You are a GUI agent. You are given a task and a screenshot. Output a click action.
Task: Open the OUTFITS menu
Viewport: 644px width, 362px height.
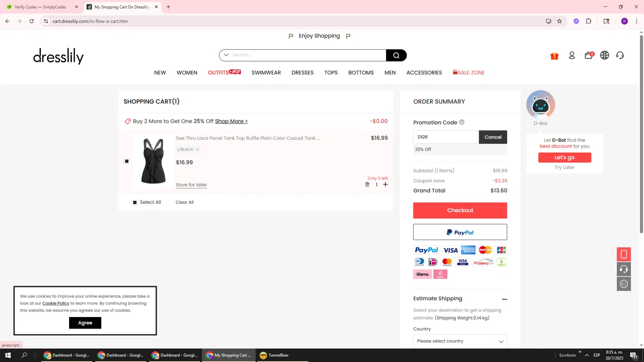tap(224, 72)
